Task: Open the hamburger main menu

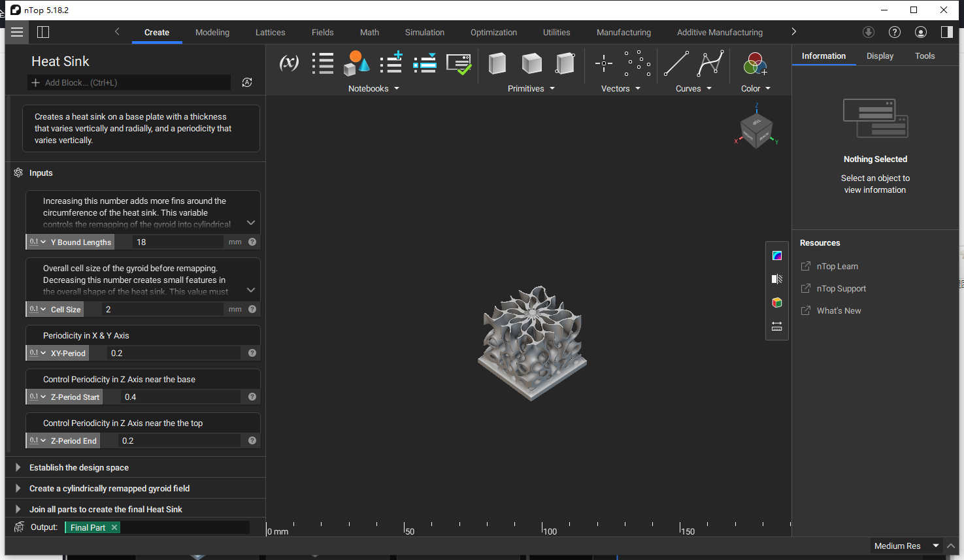Action: click(x=17, y=32)
